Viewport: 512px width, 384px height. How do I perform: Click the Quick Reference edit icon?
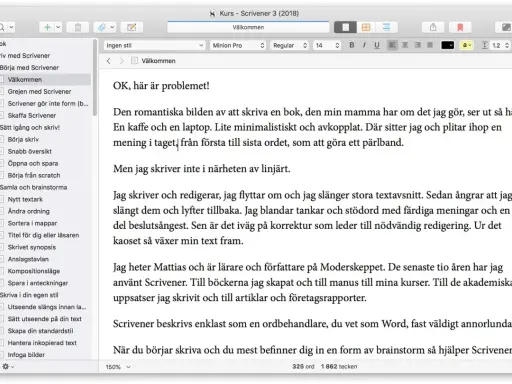click(x=132, y=27)
